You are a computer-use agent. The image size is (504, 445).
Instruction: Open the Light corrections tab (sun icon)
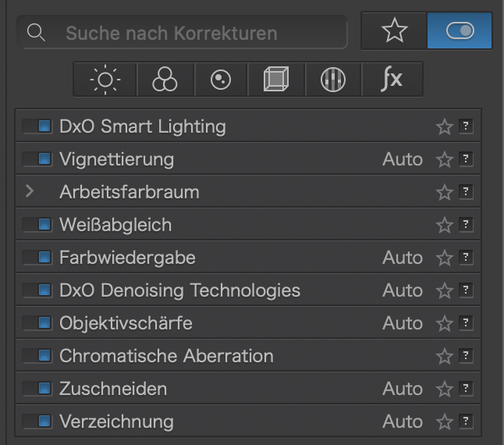tap(105, 80)
